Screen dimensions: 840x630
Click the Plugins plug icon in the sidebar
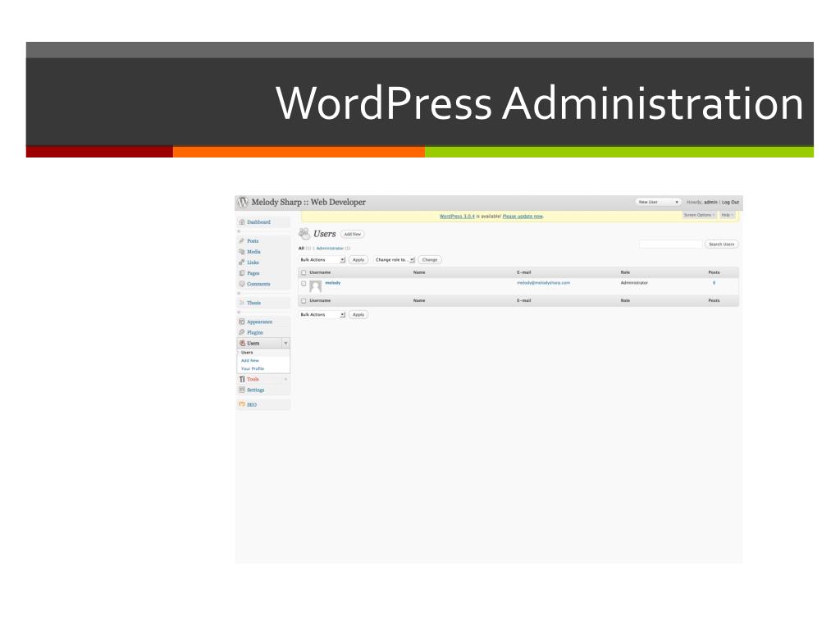tap(242, 333)
